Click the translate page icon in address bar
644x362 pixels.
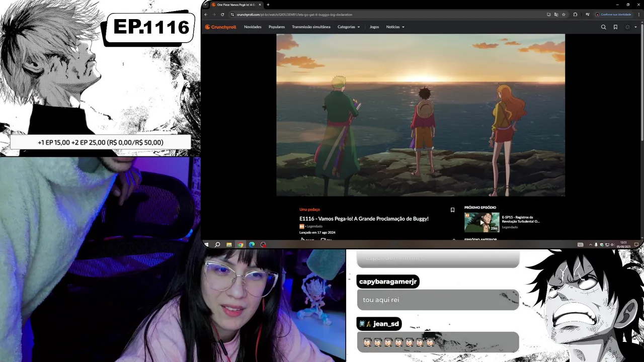click(556, 15)
